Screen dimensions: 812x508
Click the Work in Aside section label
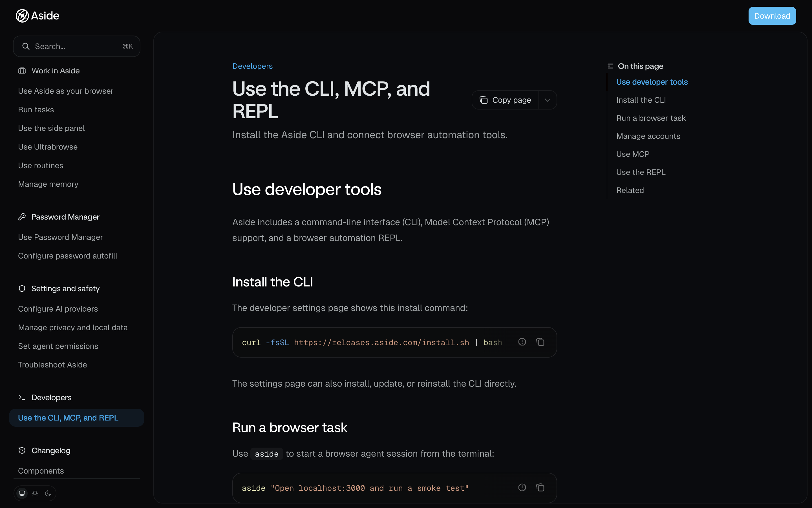(55, 71)
